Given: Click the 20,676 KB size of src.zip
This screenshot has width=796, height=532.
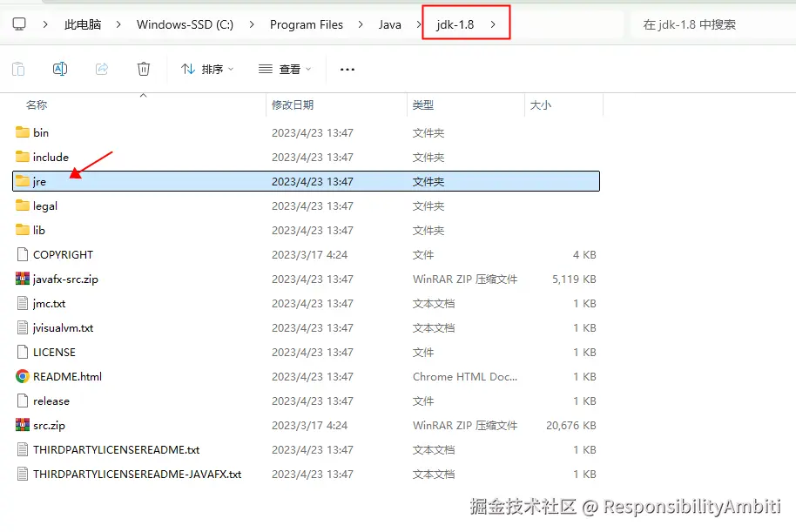Looking at the screenshot, I should [571, 426].
